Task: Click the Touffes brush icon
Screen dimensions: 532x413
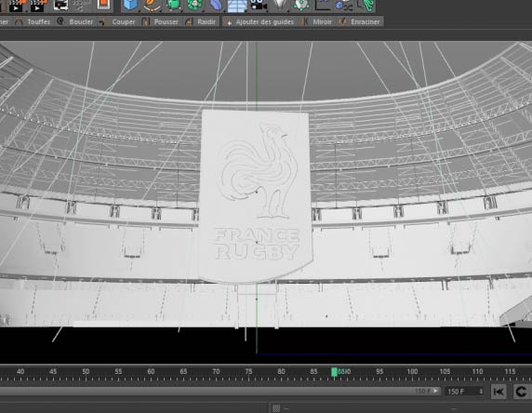Action: (19, 21)
